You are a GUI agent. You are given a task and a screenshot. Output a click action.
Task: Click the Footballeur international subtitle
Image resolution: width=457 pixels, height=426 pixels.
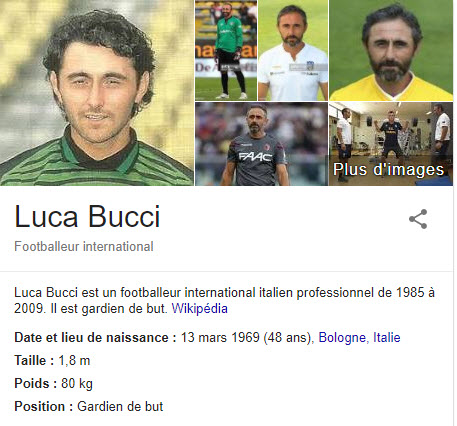(84, 247)
